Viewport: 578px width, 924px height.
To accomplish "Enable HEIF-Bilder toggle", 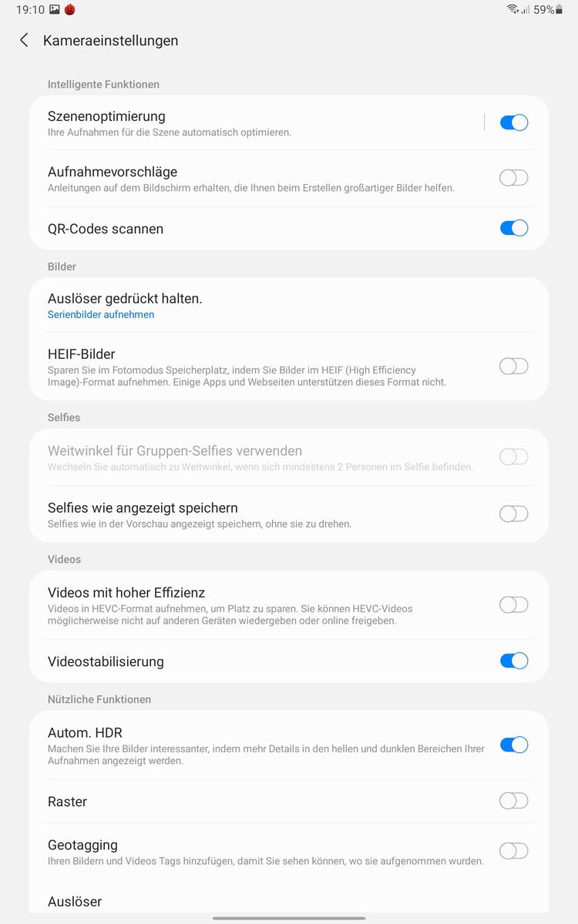I will pos(513,367).
